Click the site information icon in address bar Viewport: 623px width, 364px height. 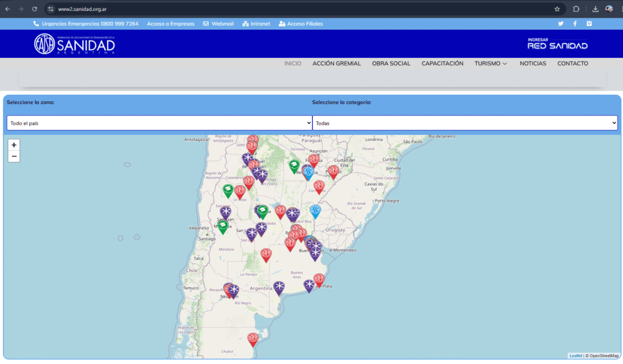(50, 9)
